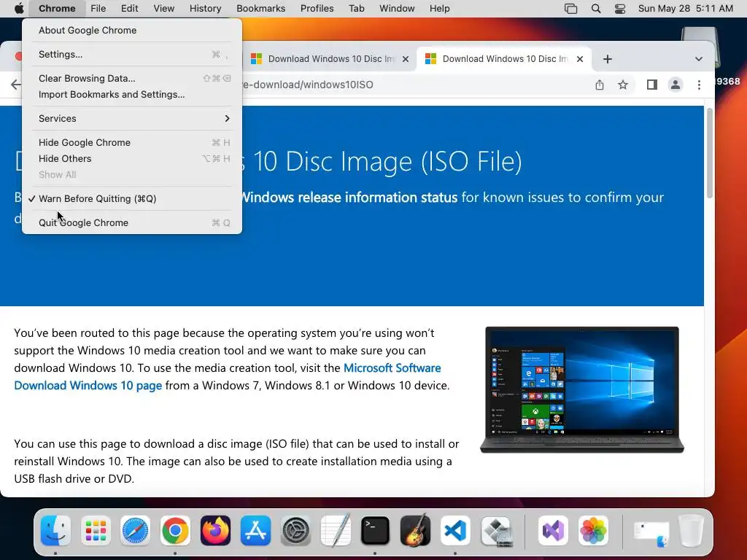Expand the Services submenu
The image size is (747, 560).
[132, 119]
